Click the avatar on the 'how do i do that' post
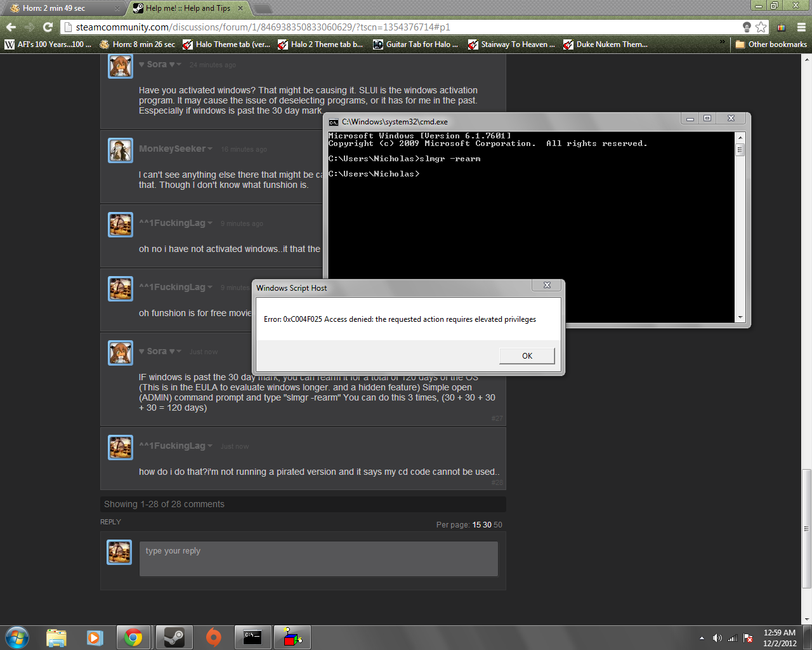The height and width of the screenshot is (650, 812). pyautogui.click(x=121, y=448)
